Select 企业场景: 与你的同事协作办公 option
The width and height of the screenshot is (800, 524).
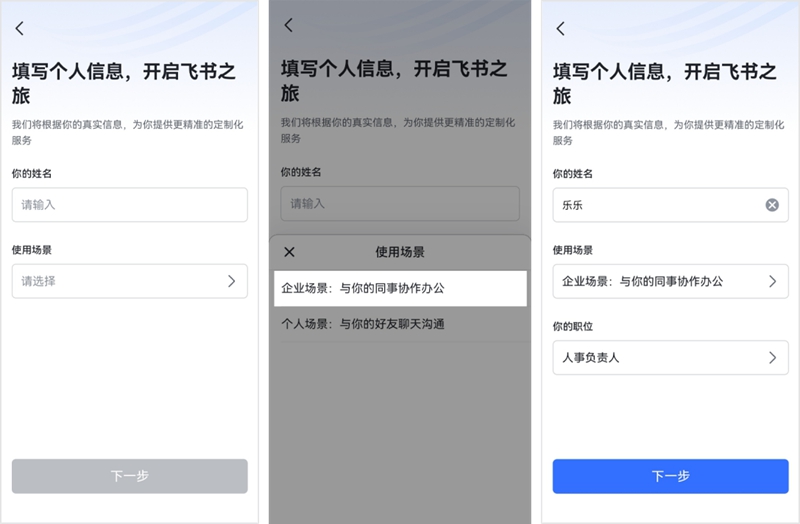401,288
